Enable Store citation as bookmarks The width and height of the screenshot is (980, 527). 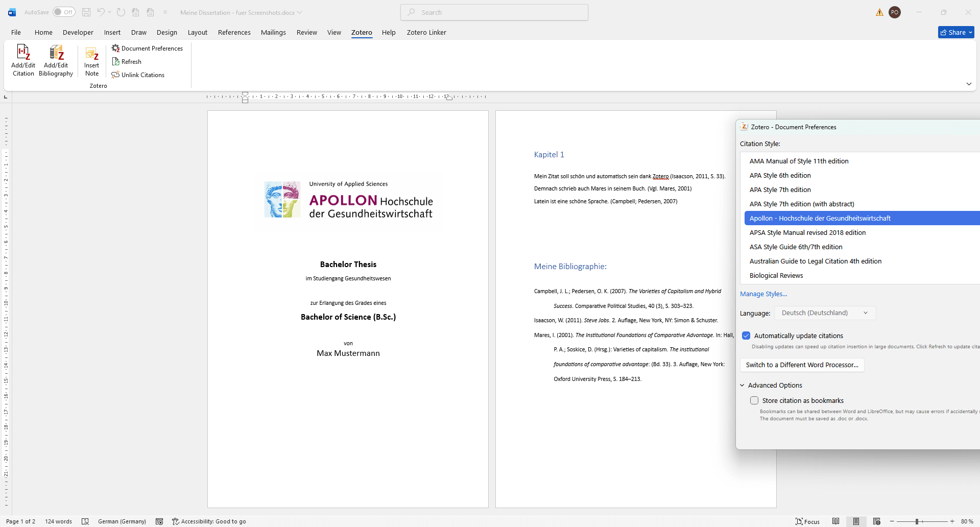tap(754, 400)
